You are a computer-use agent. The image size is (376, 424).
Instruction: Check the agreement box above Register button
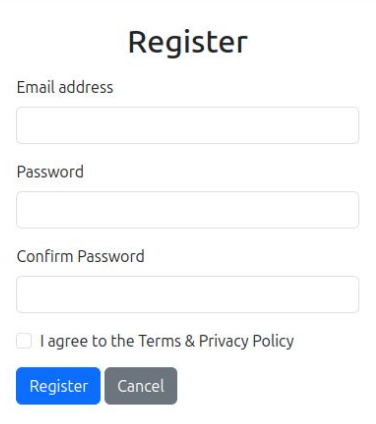pos(24,341)
